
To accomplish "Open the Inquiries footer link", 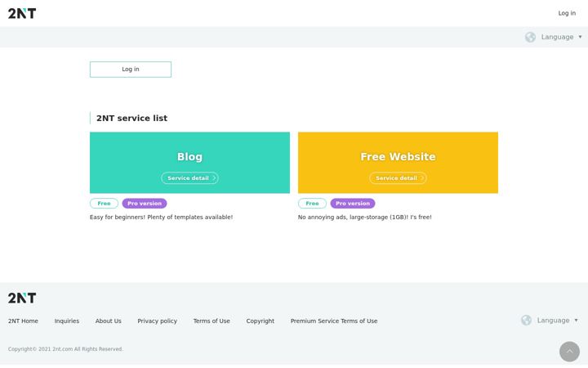I will click(67, 321).
